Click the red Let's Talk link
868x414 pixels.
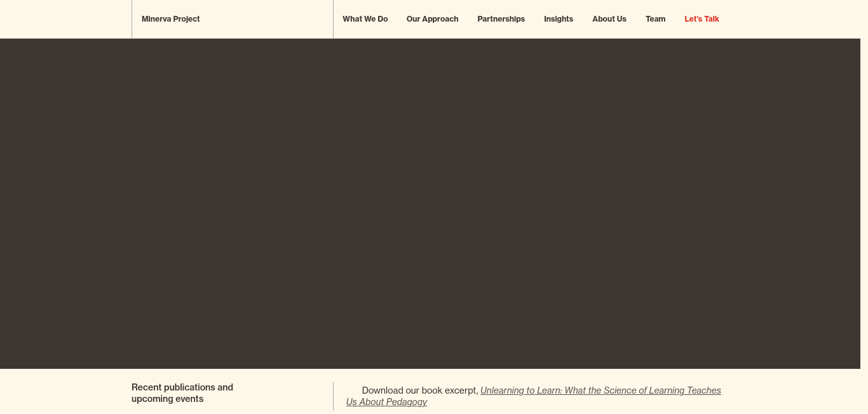click(702, 19)
